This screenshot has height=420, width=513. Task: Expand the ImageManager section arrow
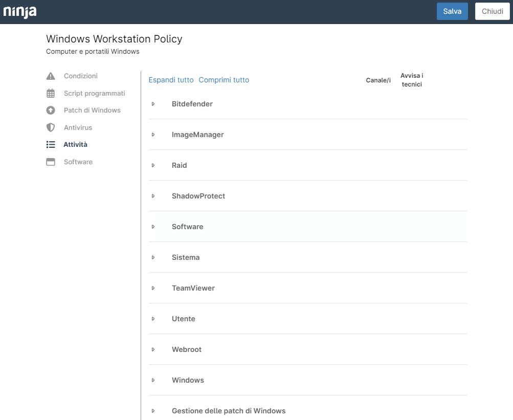[153, 135]
